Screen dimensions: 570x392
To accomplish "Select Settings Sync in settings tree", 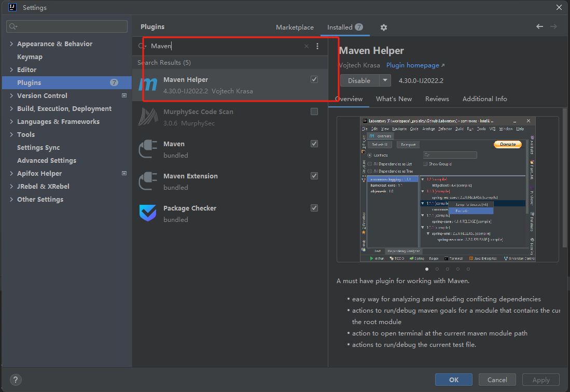I will pyautogui.click(x=38, y=147).
